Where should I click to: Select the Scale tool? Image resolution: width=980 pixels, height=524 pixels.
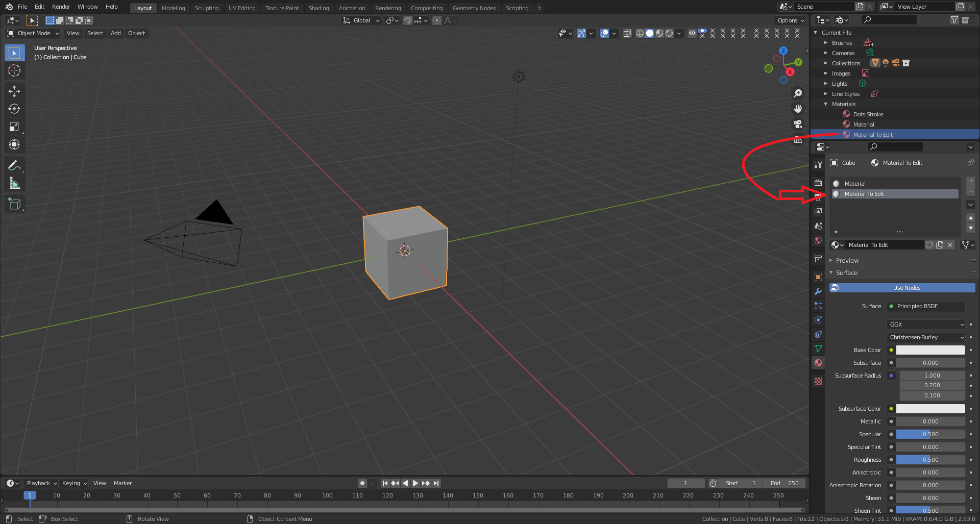tap(14, 127)
